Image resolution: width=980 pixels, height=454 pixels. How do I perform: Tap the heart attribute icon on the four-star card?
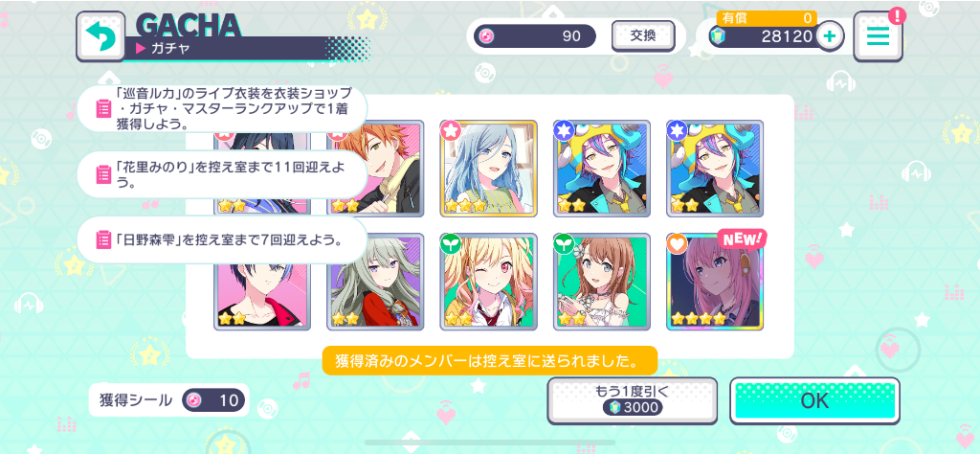point(677,244)
